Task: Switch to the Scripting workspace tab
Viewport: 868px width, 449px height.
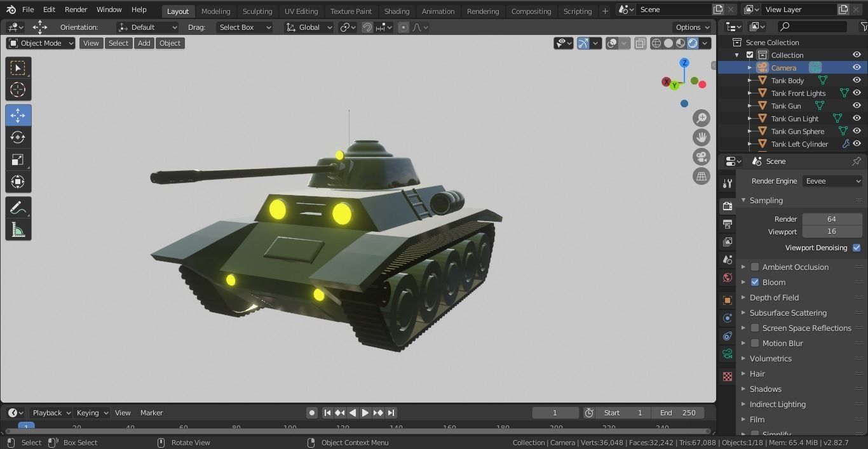Action: pyautogui.click(x=578, y=11)
